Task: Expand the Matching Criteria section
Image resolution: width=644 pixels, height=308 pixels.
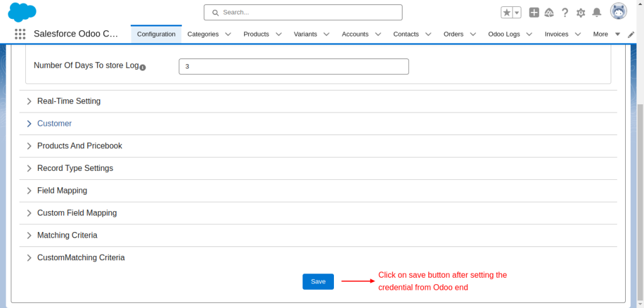Action: pyautogui.click(x=318, y=235)
